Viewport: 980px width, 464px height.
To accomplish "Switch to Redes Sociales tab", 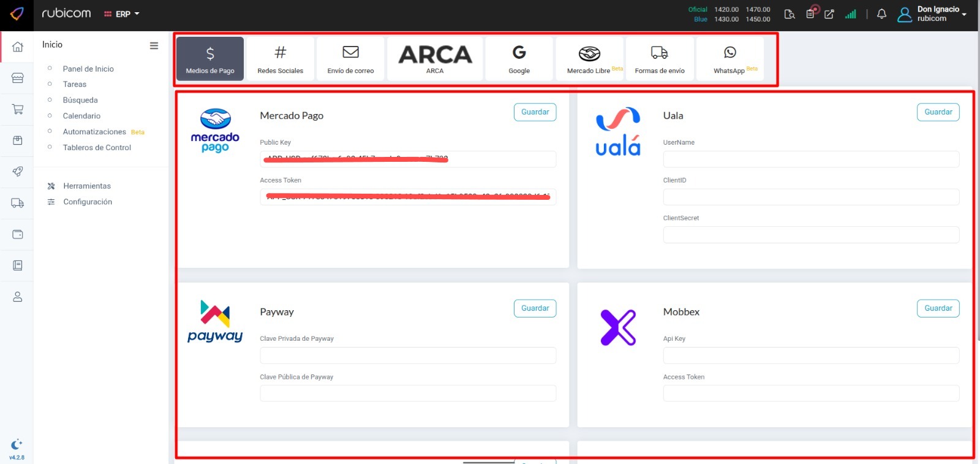I will coord(281,59).
